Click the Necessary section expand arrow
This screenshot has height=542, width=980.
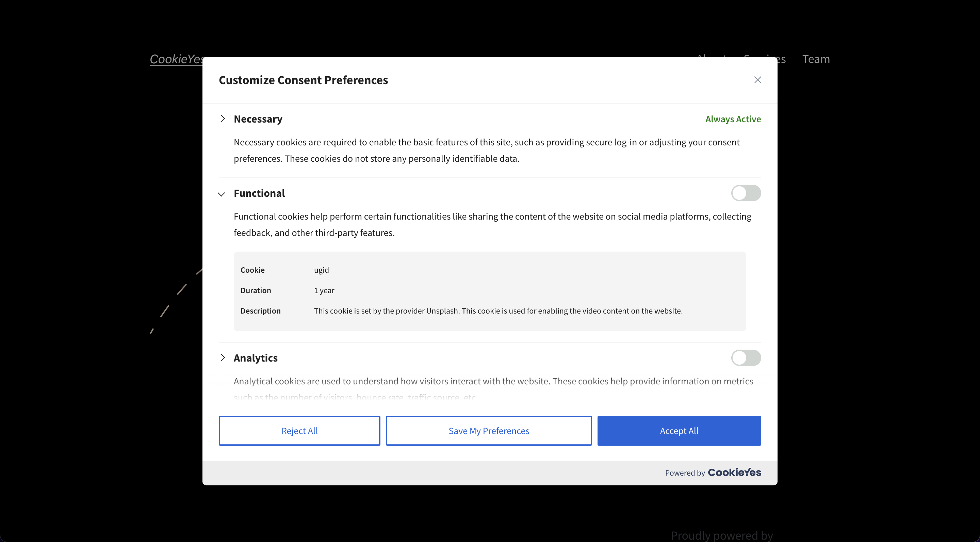(223, 119)
